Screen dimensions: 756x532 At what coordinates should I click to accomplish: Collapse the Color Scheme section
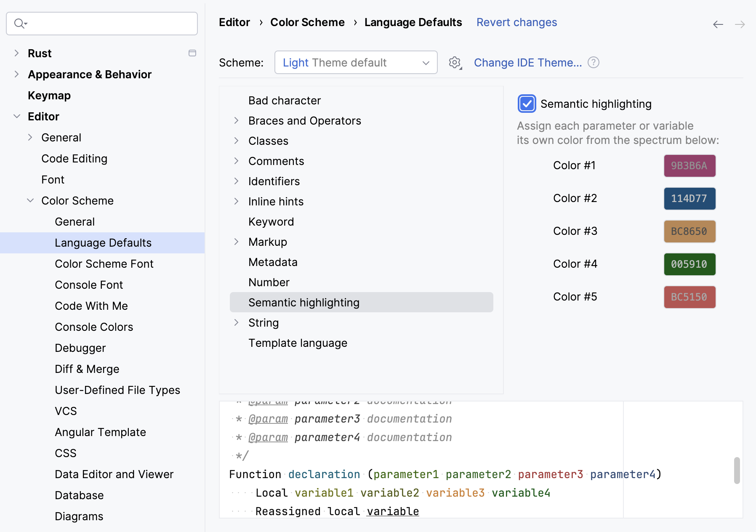[x=30, y=200]
